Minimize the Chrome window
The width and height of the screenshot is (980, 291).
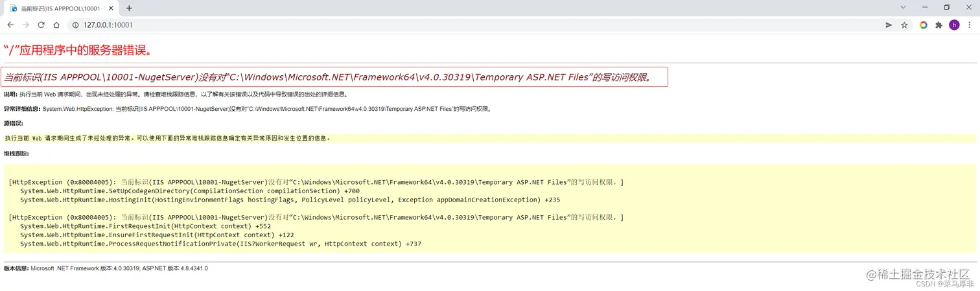pos(926,7)
